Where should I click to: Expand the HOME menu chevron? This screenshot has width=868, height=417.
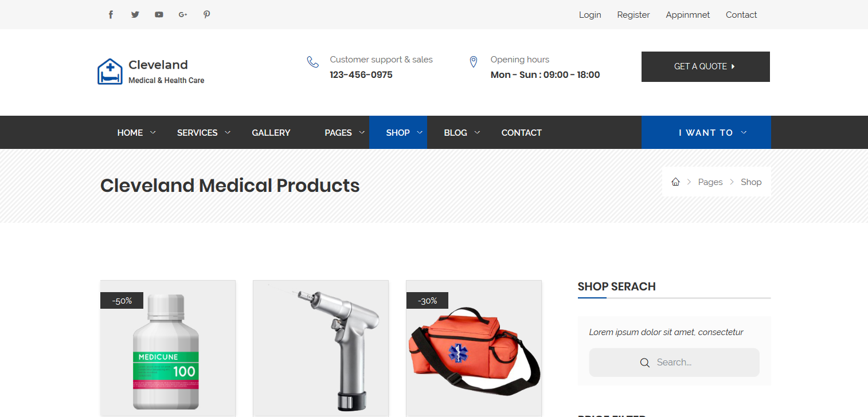coord(153,132)
